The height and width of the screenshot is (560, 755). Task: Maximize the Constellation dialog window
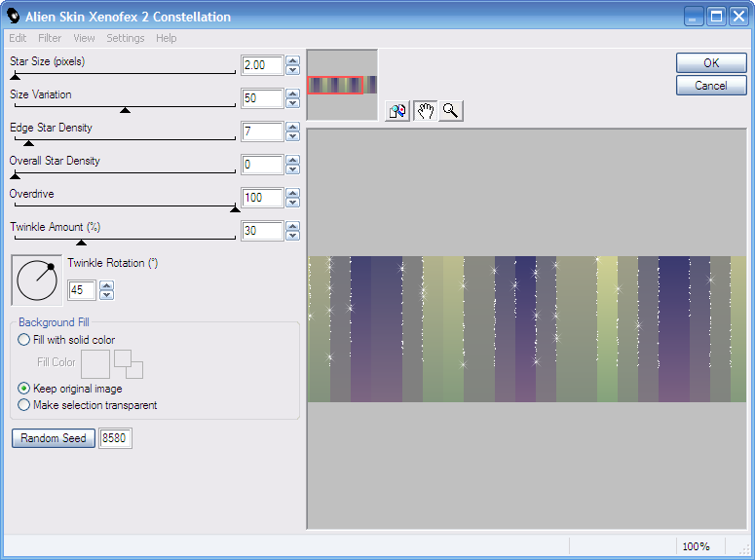(716, 17)
